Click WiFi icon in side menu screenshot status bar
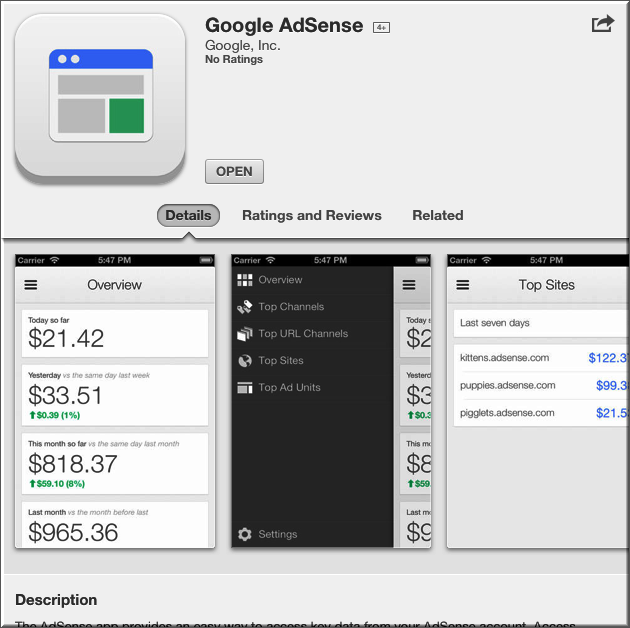Screen dimensions: 630x628 click(270, 260)
